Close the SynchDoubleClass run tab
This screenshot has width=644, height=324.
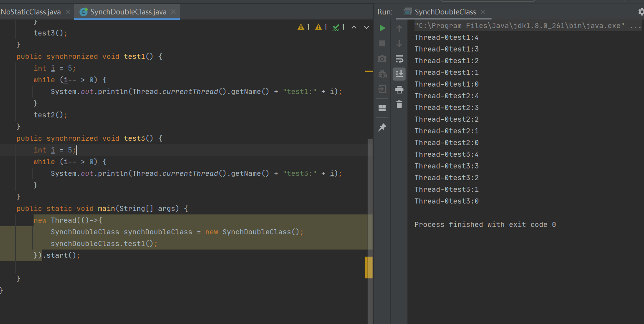click(x=483, y=12)
